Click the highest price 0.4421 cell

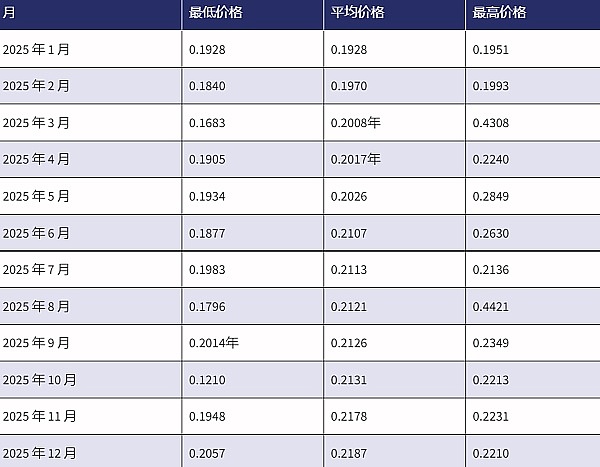[x=489, y=306]
